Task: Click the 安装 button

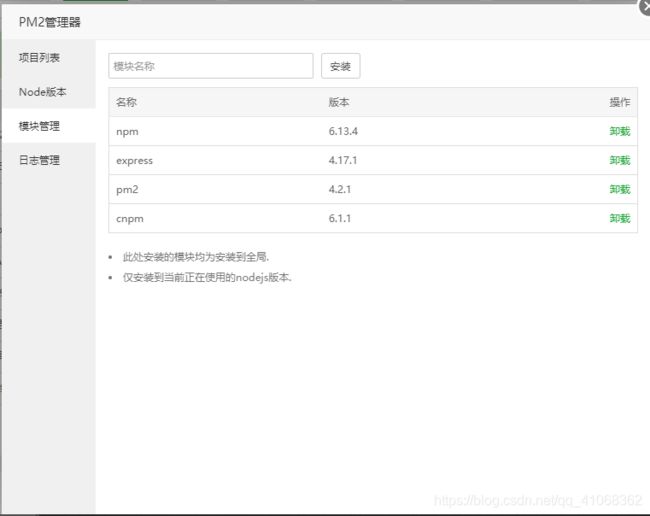Action: (x=340, y=66)
